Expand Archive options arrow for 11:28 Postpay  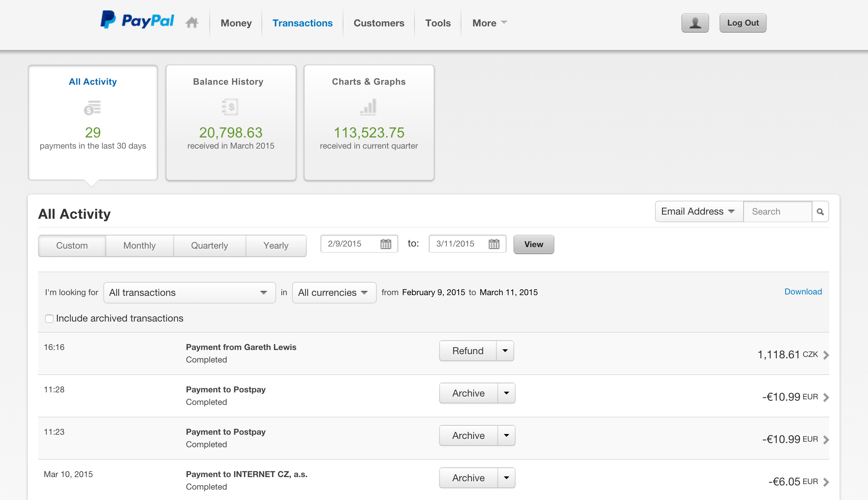coord(507,393)
